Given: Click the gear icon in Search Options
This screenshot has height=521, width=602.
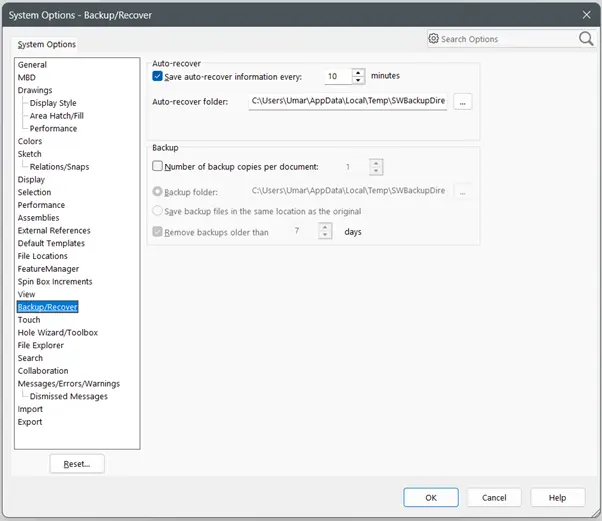Looking at the screenshot, I should point(433,38).
